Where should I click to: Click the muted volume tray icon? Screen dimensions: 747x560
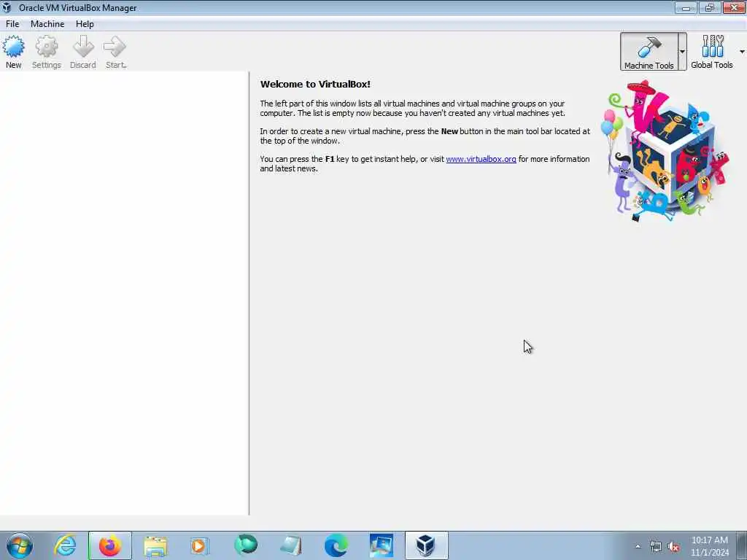pyautogui.click(x=673, y=546)
